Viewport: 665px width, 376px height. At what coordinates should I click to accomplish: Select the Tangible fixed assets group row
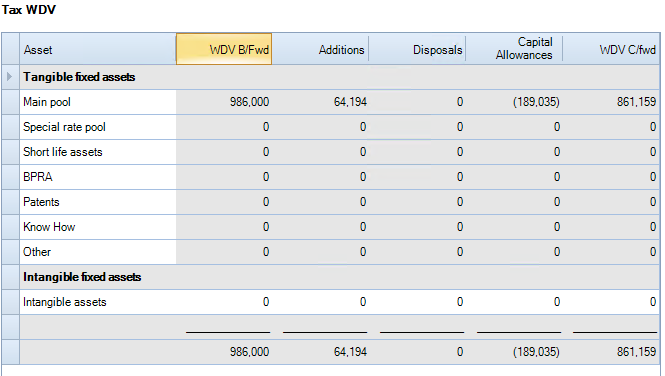pyautogui.click(x=339, y=77)
